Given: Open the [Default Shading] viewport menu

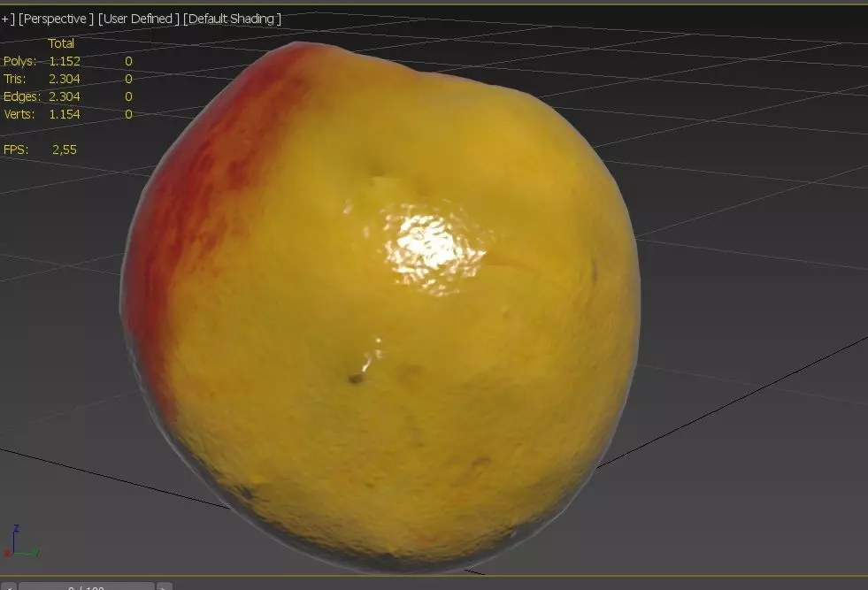Looking at the screenshot, I should (232, 19).
